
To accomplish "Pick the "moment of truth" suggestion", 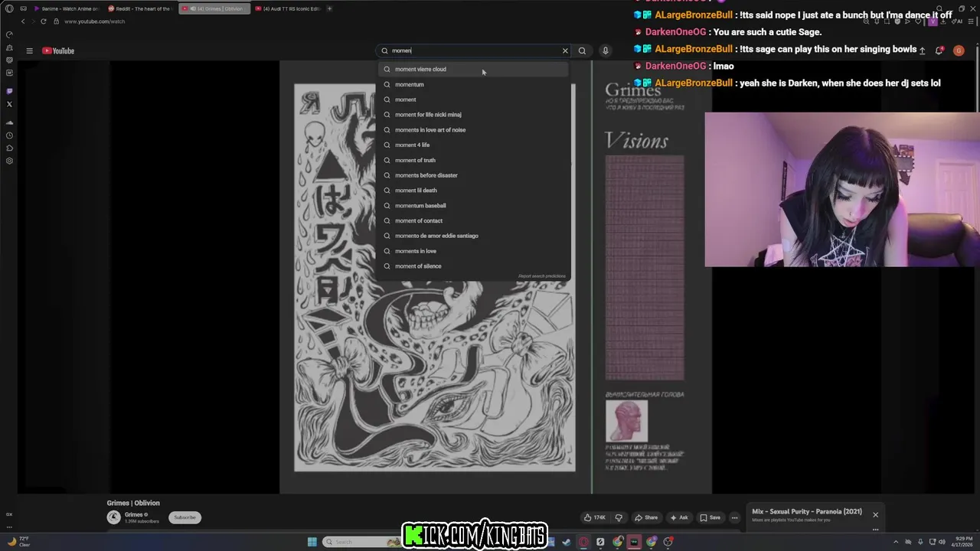I will pyautogui.click(x=473, y=160).
